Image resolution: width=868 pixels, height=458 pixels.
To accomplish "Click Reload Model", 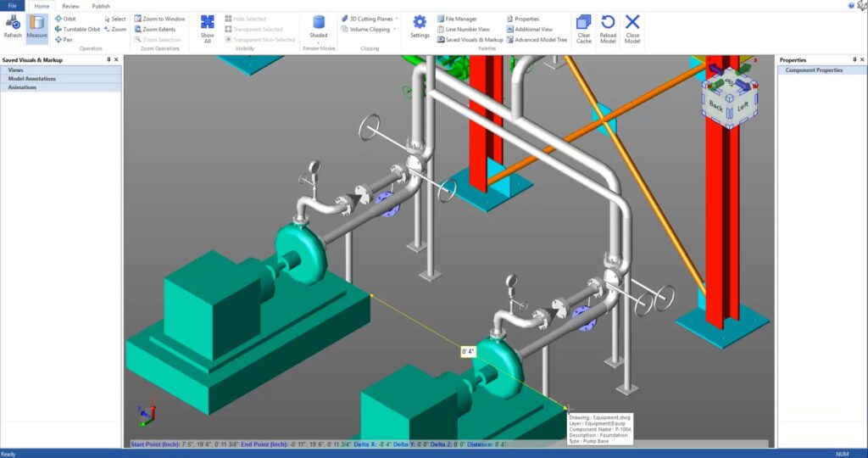I will click(608, 28).
